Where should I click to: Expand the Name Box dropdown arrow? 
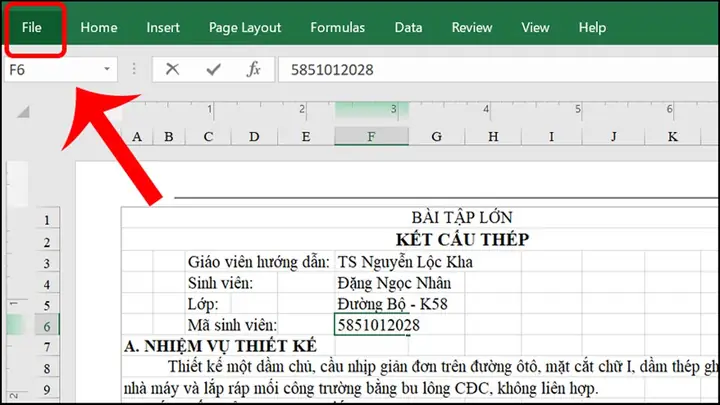pyautogui.click(x=107, y=69)
